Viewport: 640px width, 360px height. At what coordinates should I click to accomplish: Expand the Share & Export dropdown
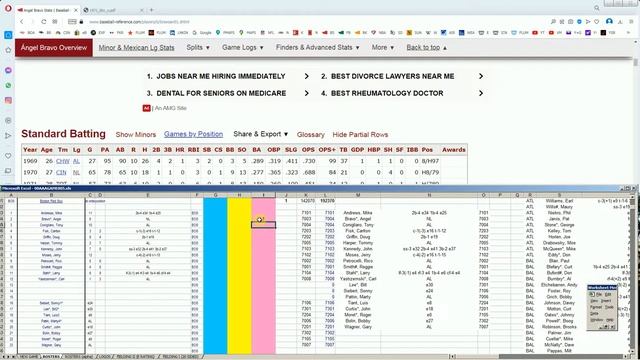pos(260,134)
